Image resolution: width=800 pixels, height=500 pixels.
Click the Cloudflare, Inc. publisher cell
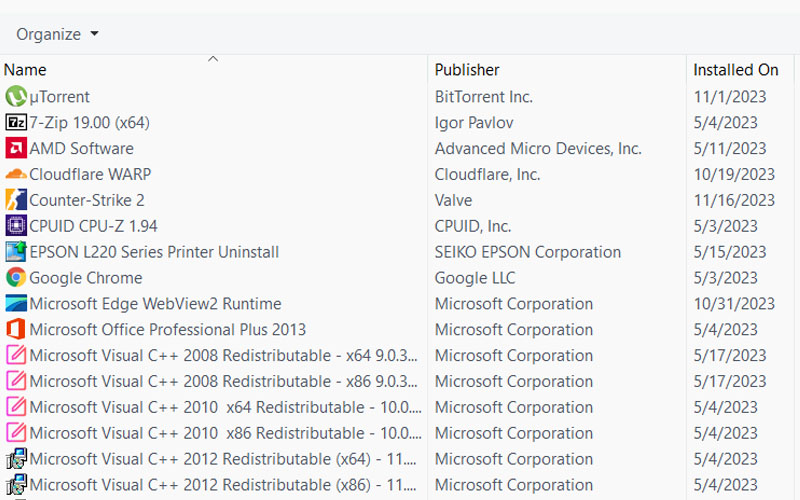(x=487, y=174)
